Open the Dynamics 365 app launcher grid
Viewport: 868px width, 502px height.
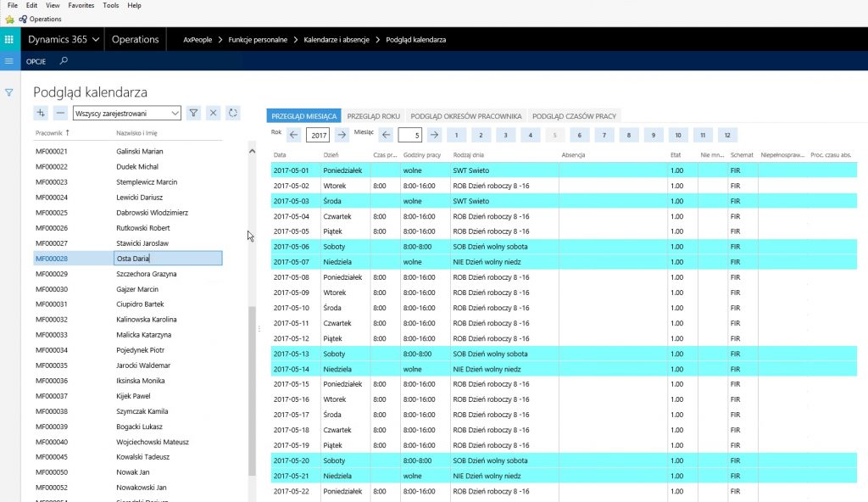(x=8, y=39)
